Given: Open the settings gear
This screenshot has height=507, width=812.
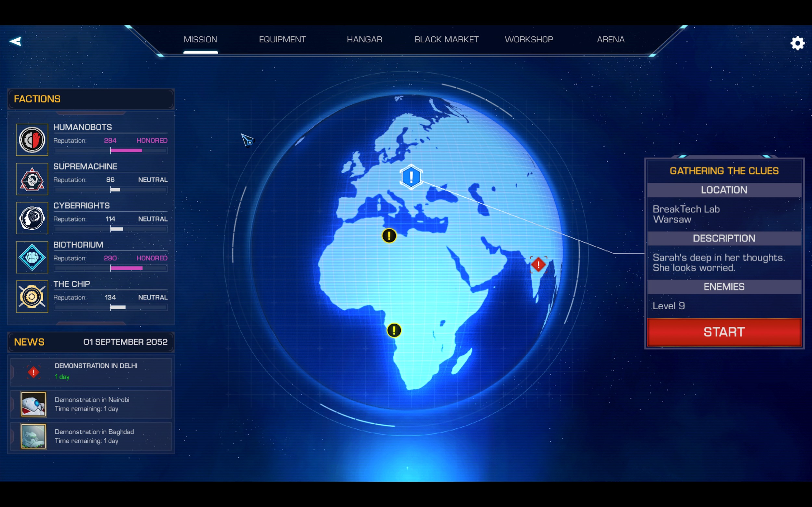Looking at the screenshot, I should (797, 43).
